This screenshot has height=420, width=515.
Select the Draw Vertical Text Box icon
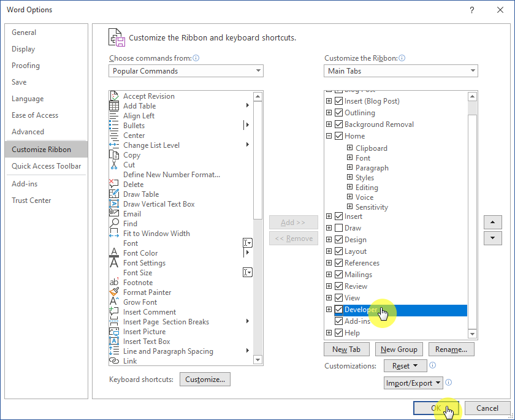(x=114, y=204)
